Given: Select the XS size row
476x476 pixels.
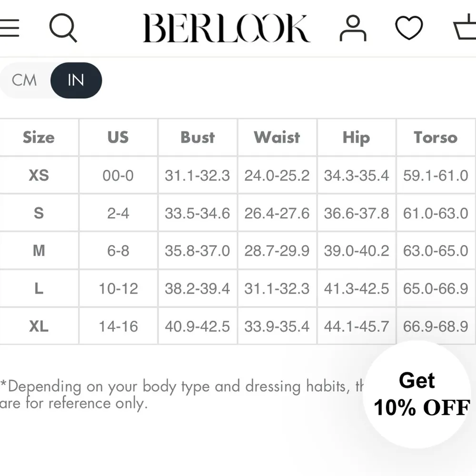Looking at the screenshot, I should point(39,175).
